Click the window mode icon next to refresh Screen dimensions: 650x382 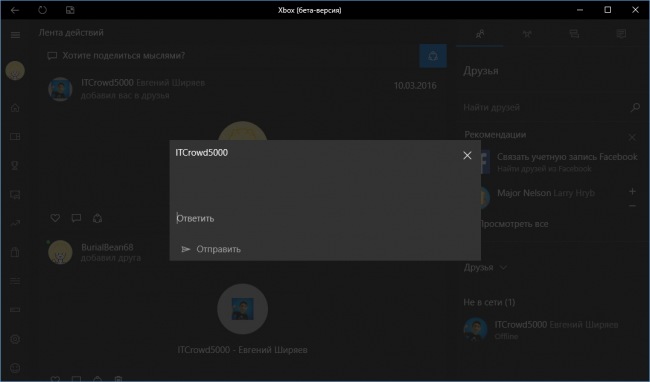tap(70, 10)
